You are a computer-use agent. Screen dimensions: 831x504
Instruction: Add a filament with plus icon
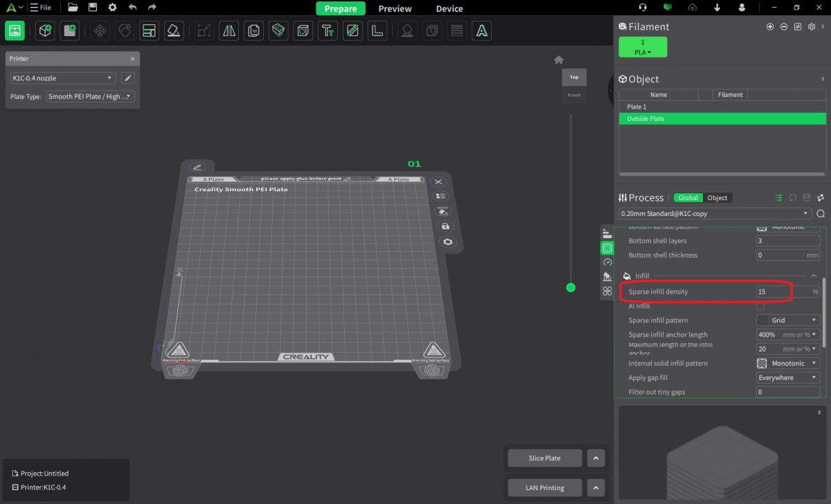[770, 27]
